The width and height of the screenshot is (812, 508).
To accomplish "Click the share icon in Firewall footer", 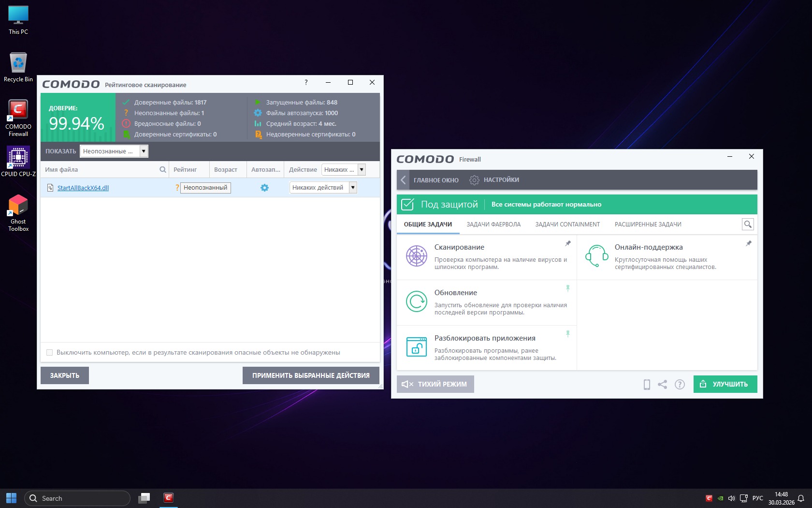I will coord(663,384).
